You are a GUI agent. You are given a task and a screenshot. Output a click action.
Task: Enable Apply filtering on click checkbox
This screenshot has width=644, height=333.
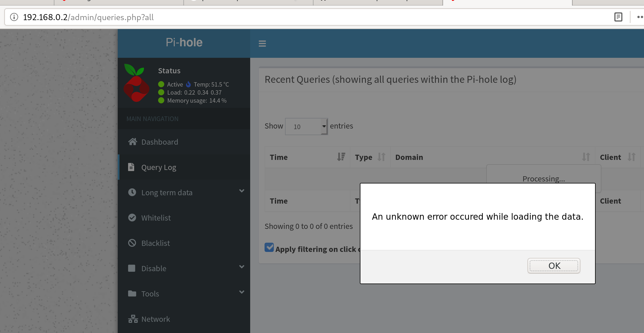click(x=269, y=247)
